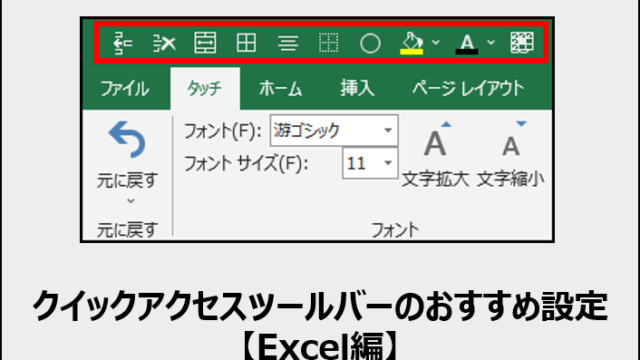Apply all borders grid icon

coord(246,42)
